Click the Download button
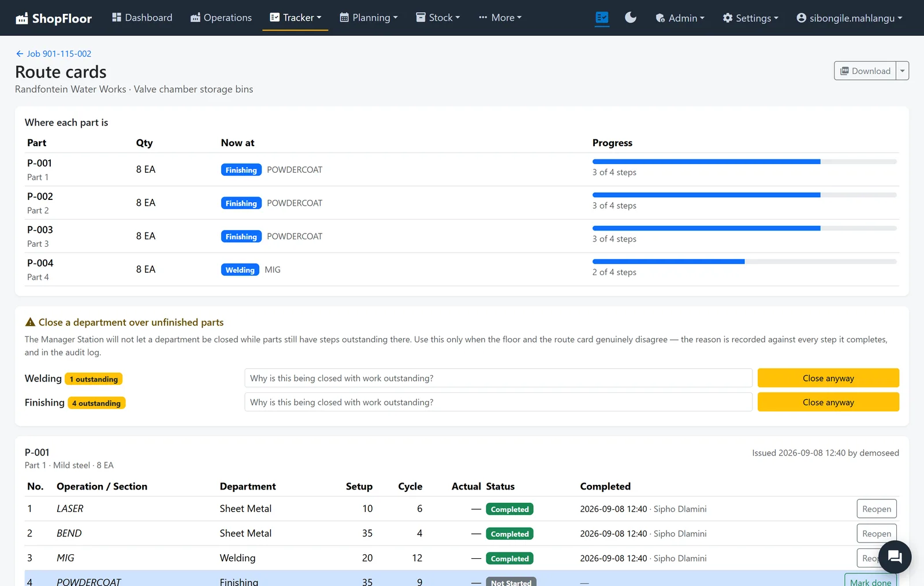The width and height of the screenshot is (924, 586). 865,71
